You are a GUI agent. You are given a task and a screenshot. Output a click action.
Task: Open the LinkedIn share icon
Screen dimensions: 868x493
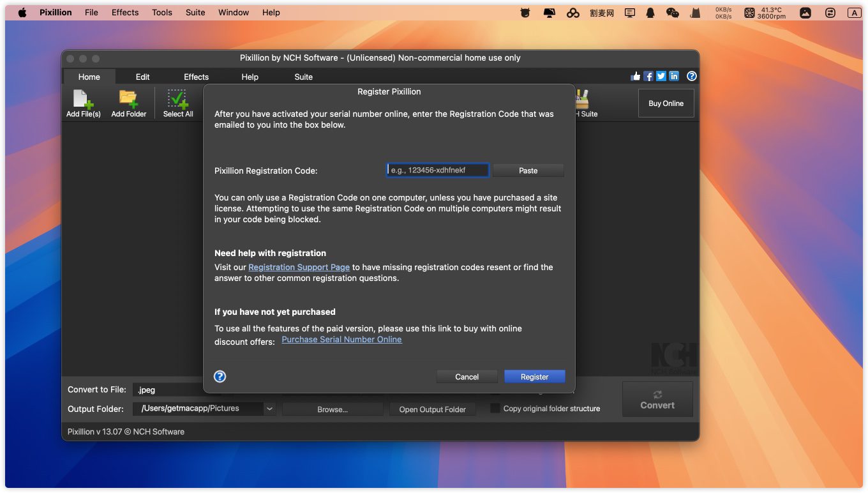pyautogui.click(x=674, y=76)
